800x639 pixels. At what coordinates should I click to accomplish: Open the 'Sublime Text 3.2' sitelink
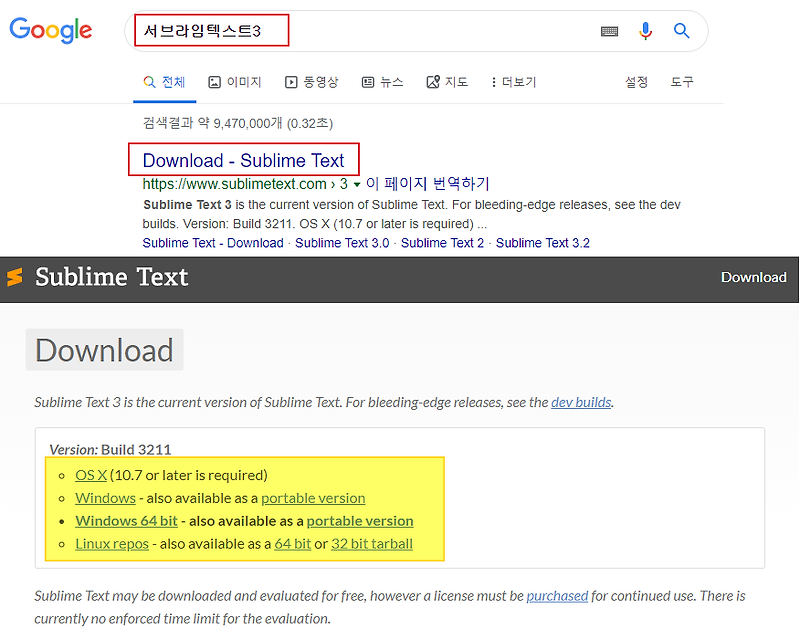[542, 243]
